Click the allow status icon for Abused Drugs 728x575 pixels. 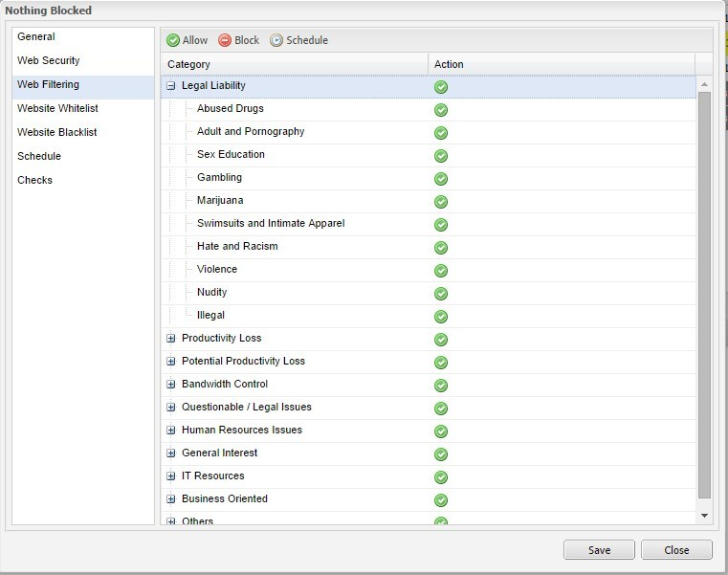point(441,110)
